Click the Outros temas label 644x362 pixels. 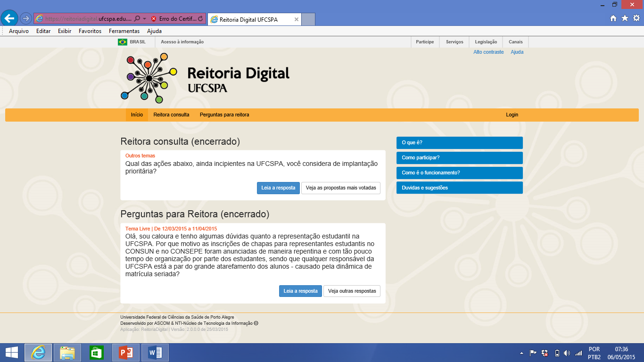tap(140, 156)
